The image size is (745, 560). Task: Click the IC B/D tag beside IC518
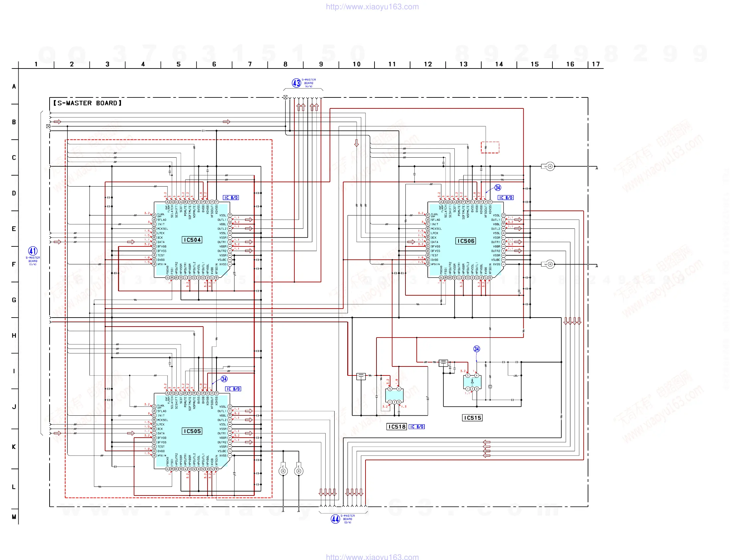coord(417,427)
